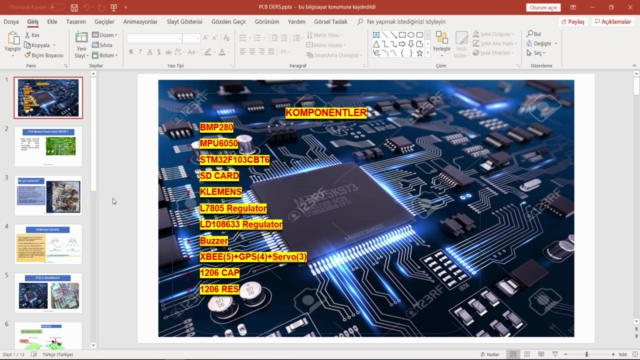640x360 pixels.
Task: Fit slide to window icon in status bar
Action: 635,354
